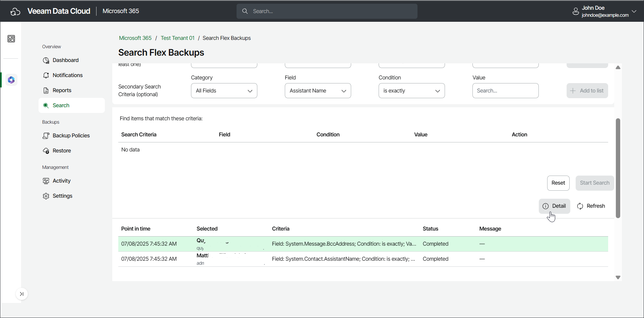Open the Notifications menu item

point(72,75)
